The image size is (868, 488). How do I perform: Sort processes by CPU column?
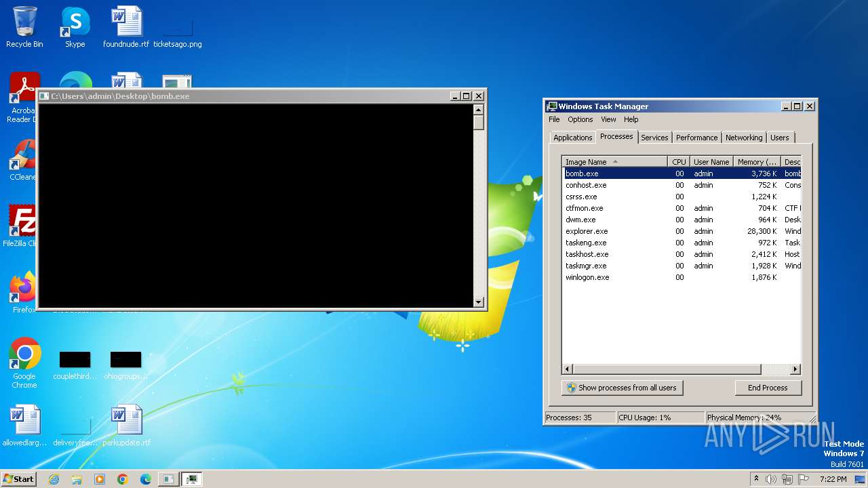[x=679, y=162]
